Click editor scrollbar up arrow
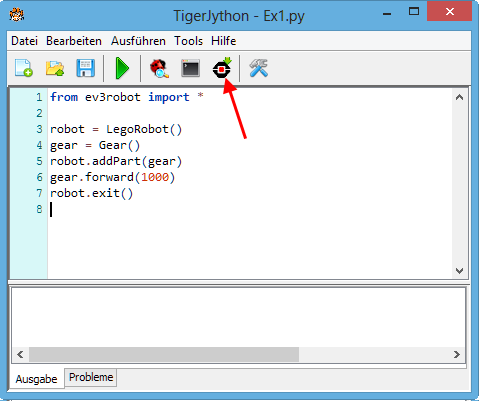 click(459, 97)
